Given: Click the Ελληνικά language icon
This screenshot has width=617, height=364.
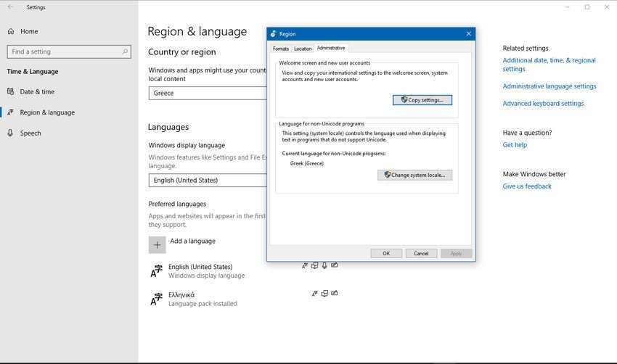Looking at the screenshot, I should (x=156, y=299).
